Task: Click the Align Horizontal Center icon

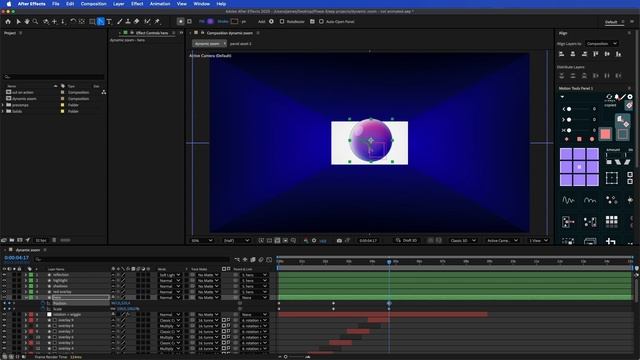Action: coord(573,54)
